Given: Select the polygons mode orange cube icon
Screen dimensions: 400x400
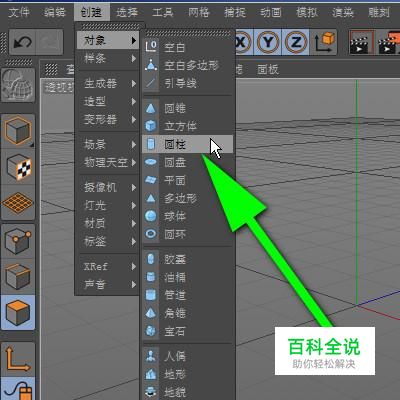Looking at the screenshot, I should point(18,313).
